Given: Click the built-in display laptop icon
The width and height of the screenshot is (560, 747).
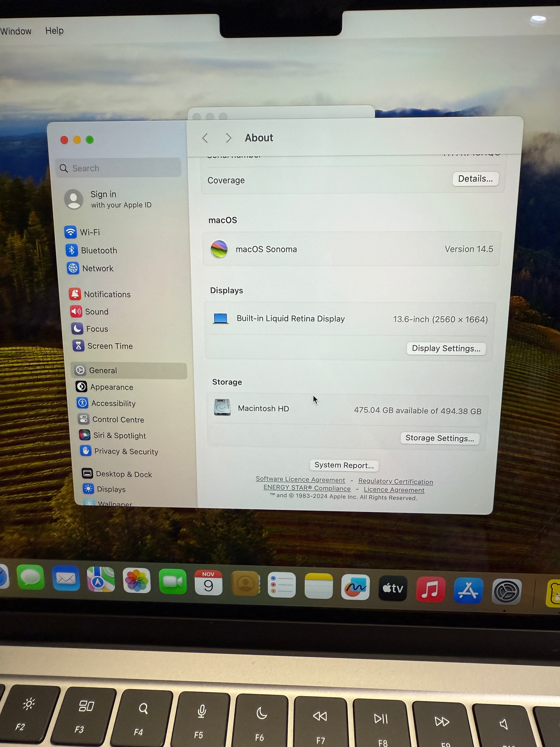Looking at the screenshot, I should point(220,318).
